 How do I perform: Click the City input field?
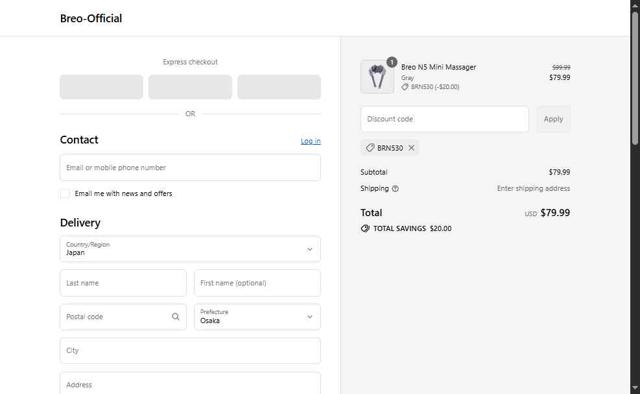tap(190, 351)
